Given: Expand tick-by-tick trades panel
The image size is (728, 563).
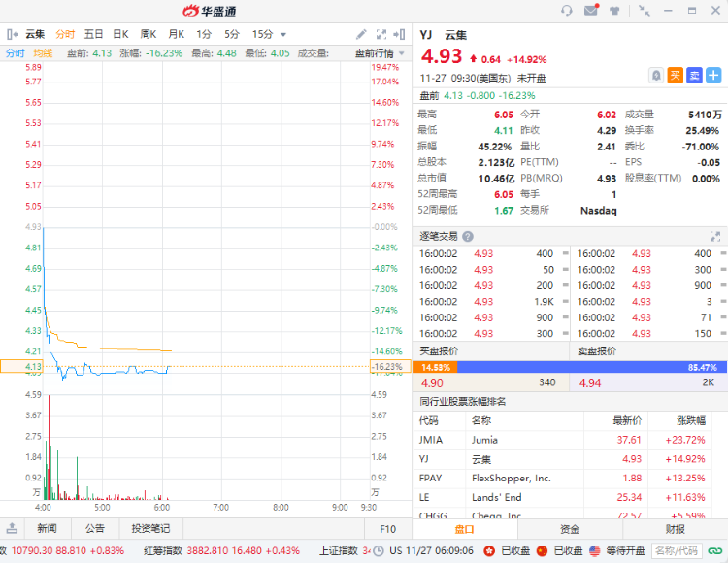Looking at the screenshot, I should pyautogui.click(x=715, y=236).
